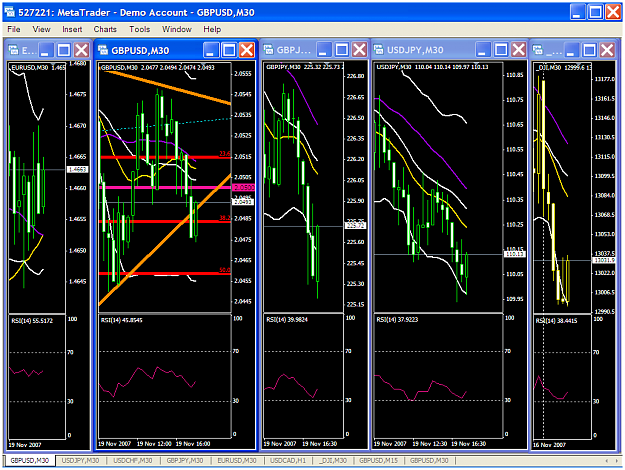The image size is (625, 470).
Task: Minimize the EURUSD chart window
Action: pyautogui.click(x=46, y=50)
